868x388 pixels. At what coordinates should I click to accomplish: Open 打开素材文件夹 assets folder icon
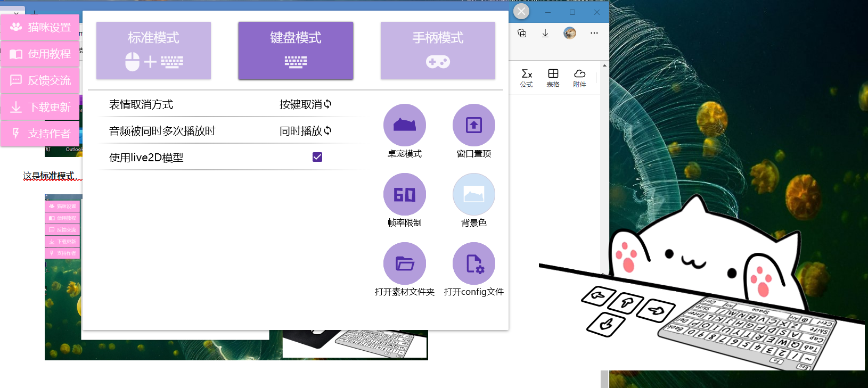(x=405, y=263)
